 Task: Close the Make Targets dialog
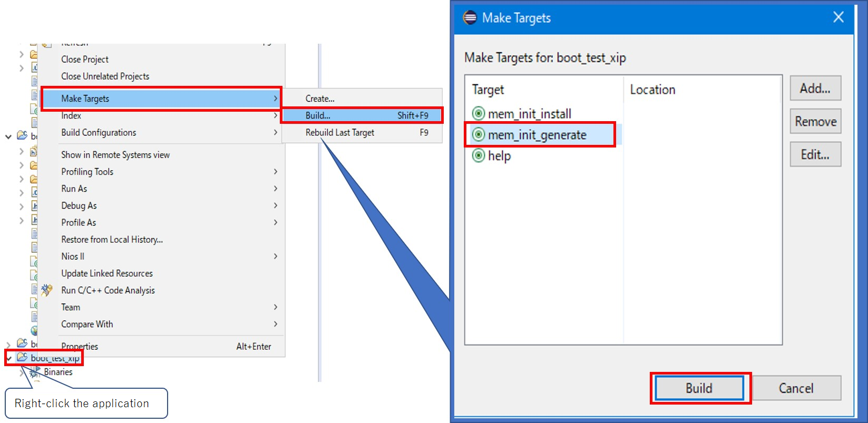838,17
